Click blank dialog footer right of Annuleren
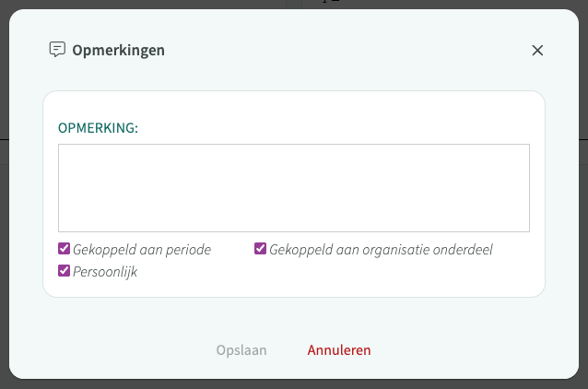 pyautogui.click(x=479, y=350)
